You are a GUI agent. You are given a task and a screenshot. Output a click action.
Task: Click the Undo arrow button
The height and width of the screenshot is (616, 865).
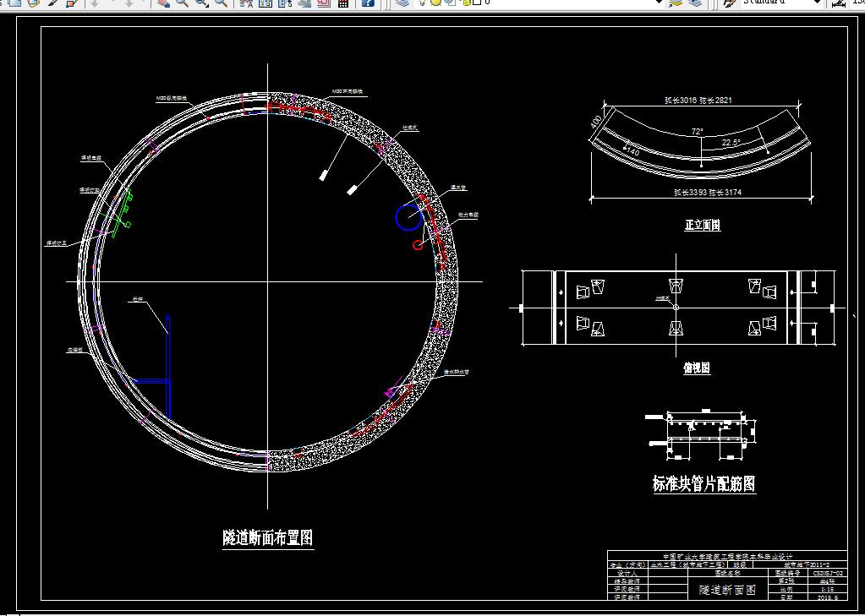[x=95, y=3]
